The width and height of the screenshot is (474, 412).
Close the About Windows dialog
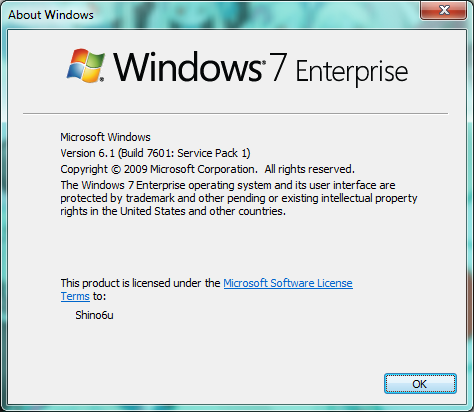coord(443,10)
